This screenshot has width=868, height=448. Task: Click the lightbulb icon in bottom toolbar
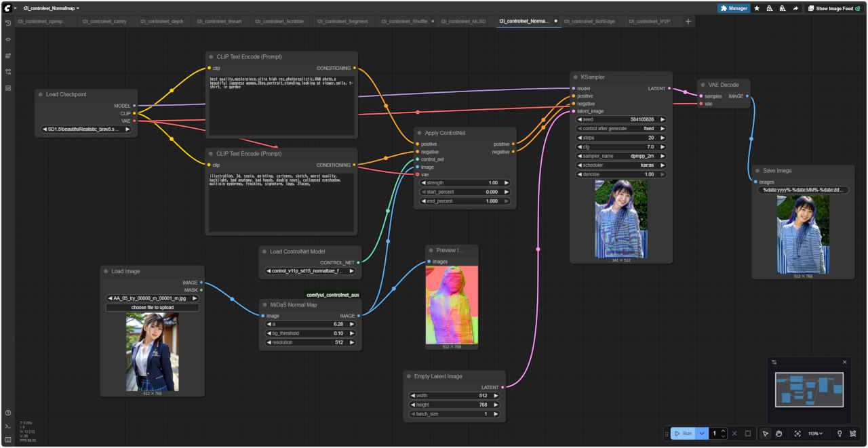840,434
